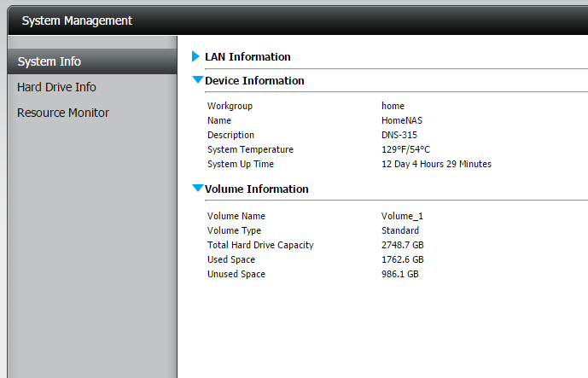Select System Info in the sidebar

click(49, 61)
